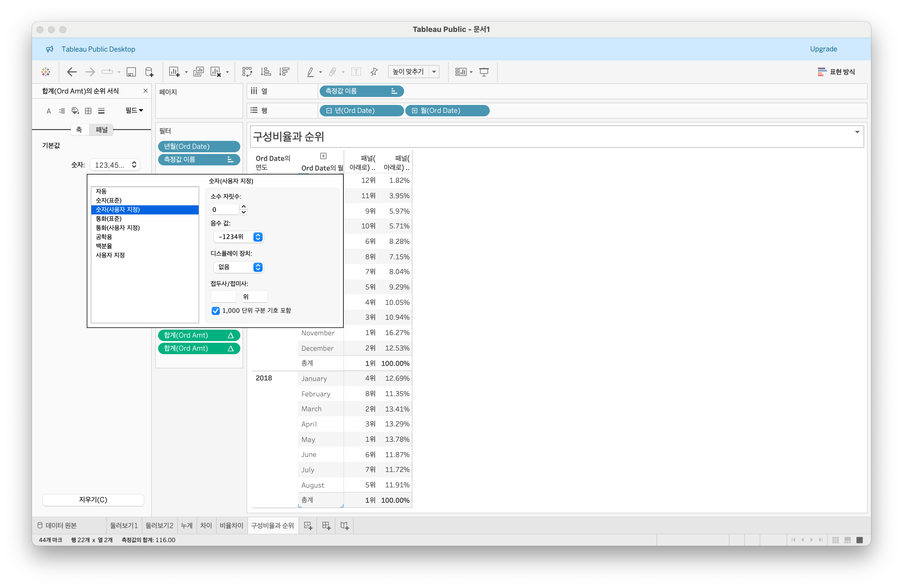This screenshot has height=588, width=903.
Task: Click the save icon in toolbar
Action: click(131, 72)
